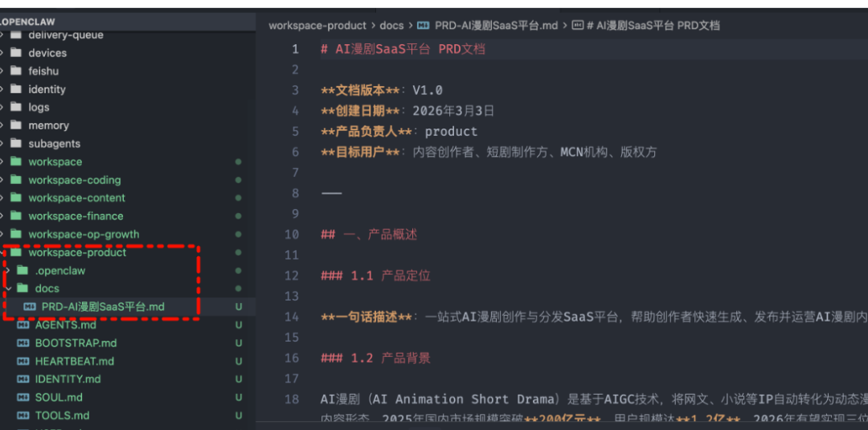Image resolution: width=868 pixels, height=430 pixels.
Task: Open the workspace-finance folder
Action: [76, 216]
